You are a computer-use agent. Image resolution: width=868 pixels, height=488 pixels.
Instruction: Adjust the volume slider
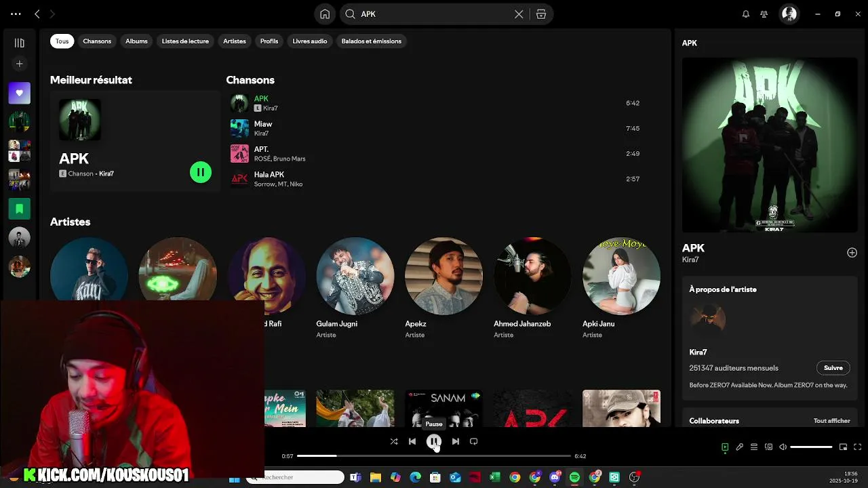[811, 447]
